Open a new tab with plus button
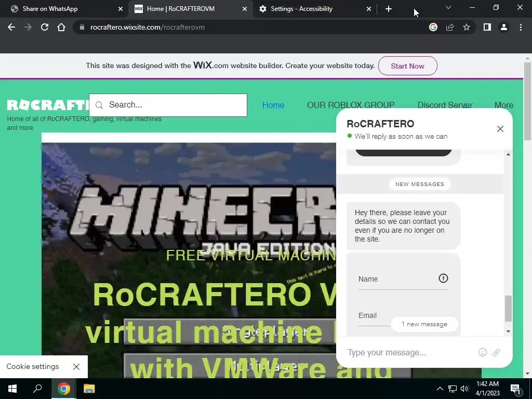Viewport: 532px width, 399px height. click(389, 9)
